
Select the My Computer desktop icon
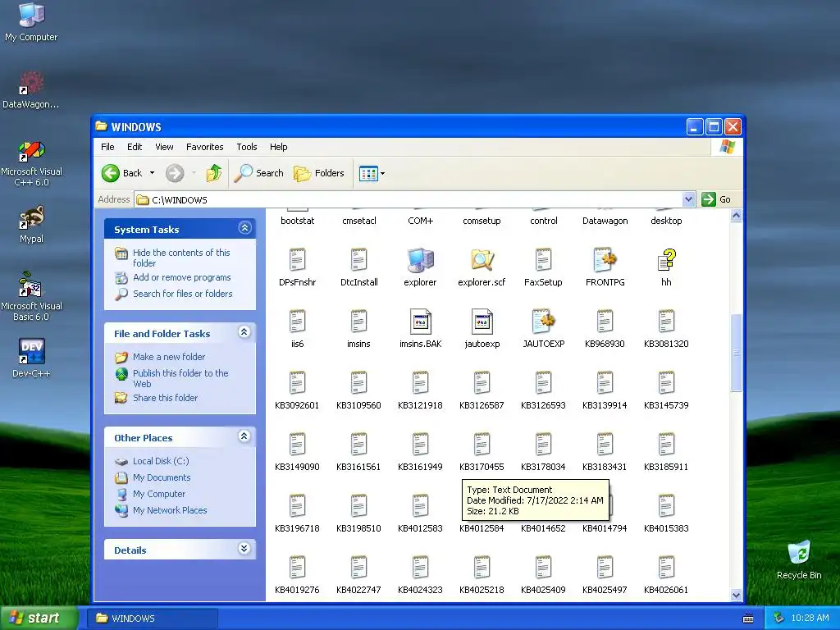(31, 22)
